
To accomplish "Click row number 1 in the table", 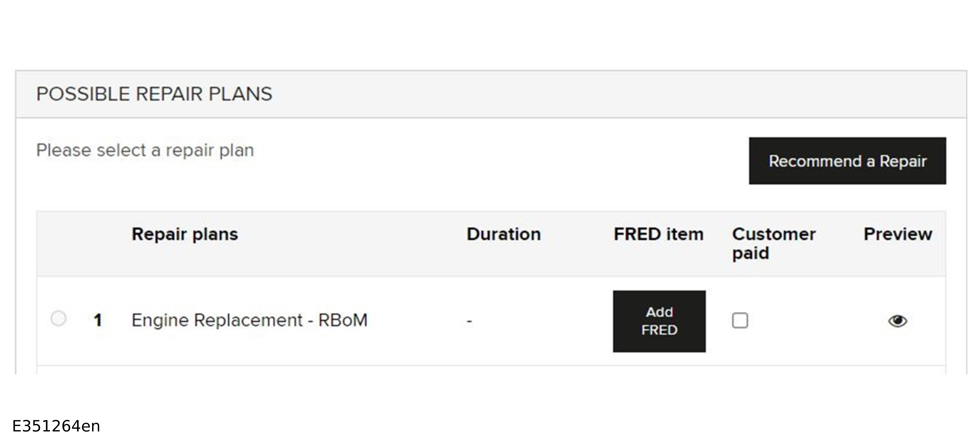I will coord(98,320).
